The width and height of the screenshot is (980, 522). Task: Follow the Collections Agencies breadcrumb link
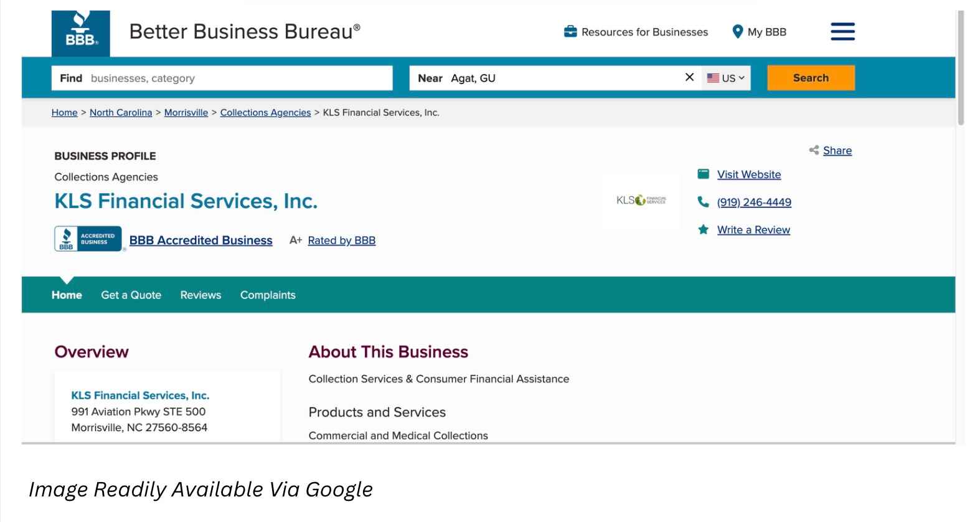tap(265, 113)
